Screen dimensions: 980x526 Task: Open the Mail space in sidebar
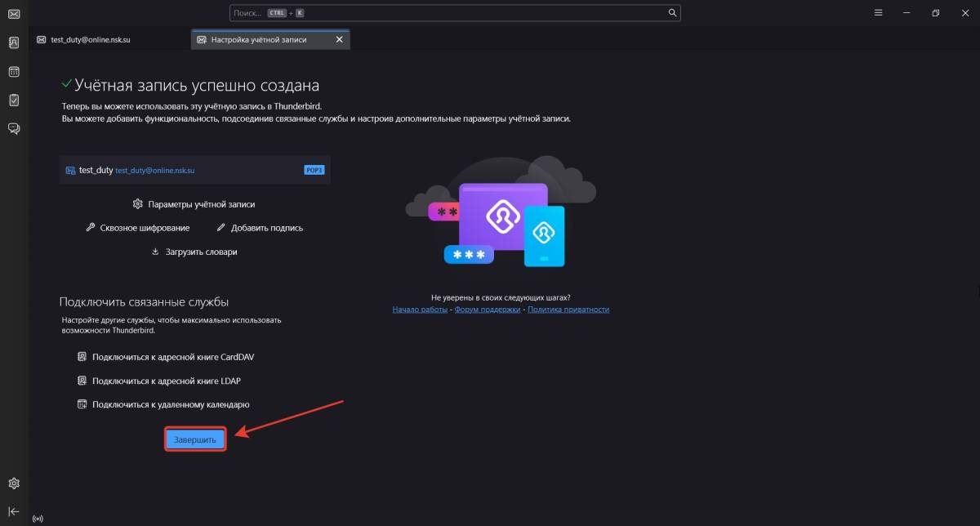(14, 14)
